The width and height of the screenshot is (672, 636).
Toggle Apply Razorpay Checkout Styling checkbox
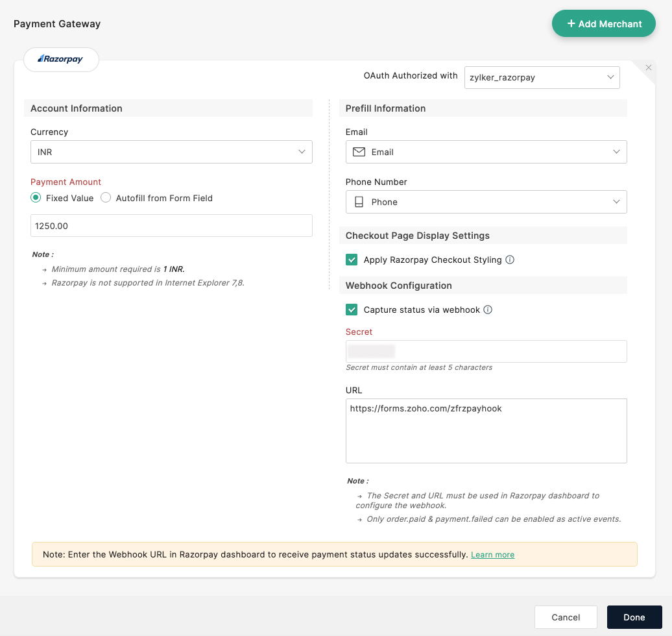[352, 260]
